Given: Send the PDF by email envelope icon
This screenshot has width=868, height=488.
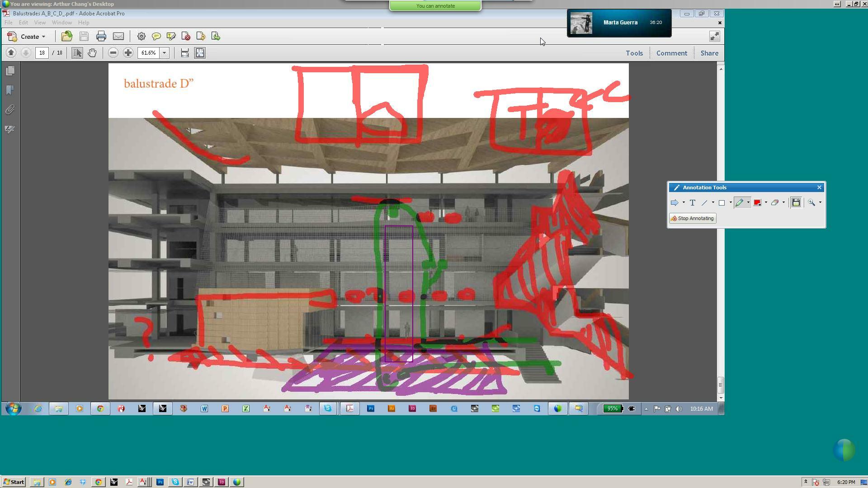Looking at the screenshot, I should [x=118, y=37].
